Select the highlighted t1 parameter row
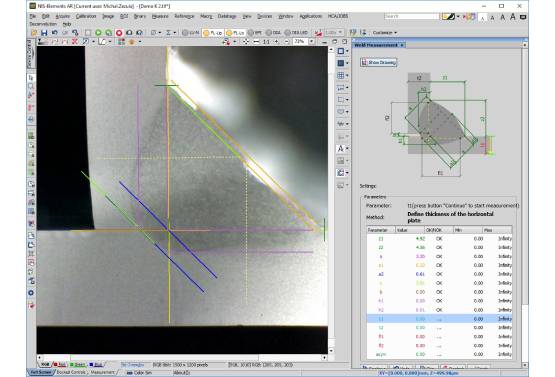The image size is (555, 377). 439,319
